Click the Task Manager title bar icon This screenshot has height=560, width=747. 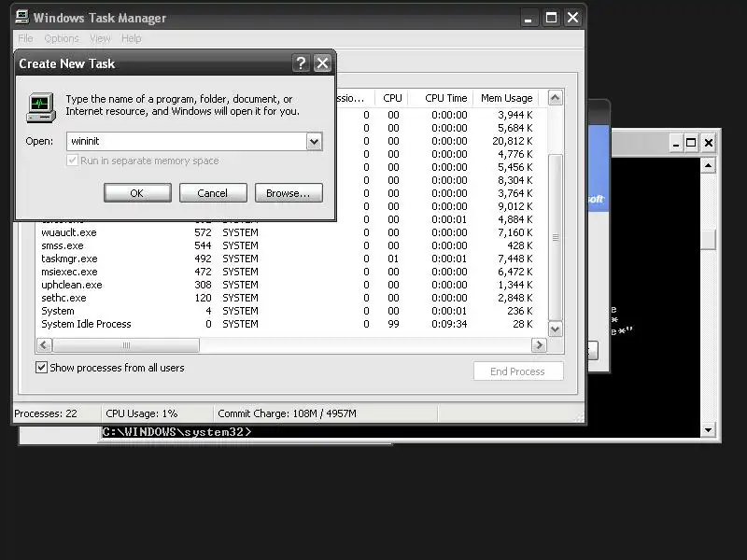point(21,17)
